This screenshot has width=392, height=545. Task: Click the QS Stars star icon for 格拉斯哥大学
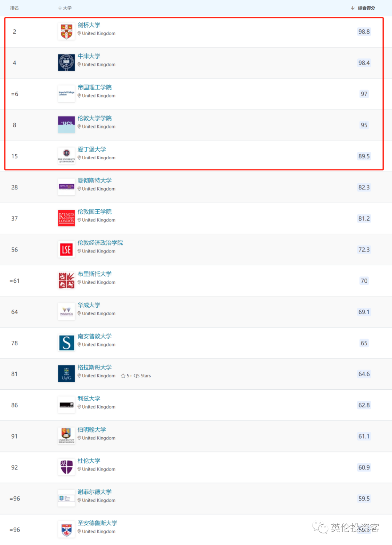(123, 376)
